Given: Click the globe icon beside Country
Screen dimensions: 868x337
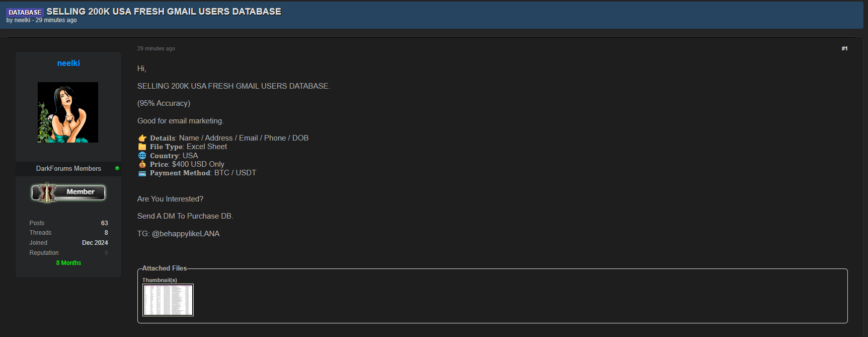Looking at the screenshot, I should click(x=142, y=156).
